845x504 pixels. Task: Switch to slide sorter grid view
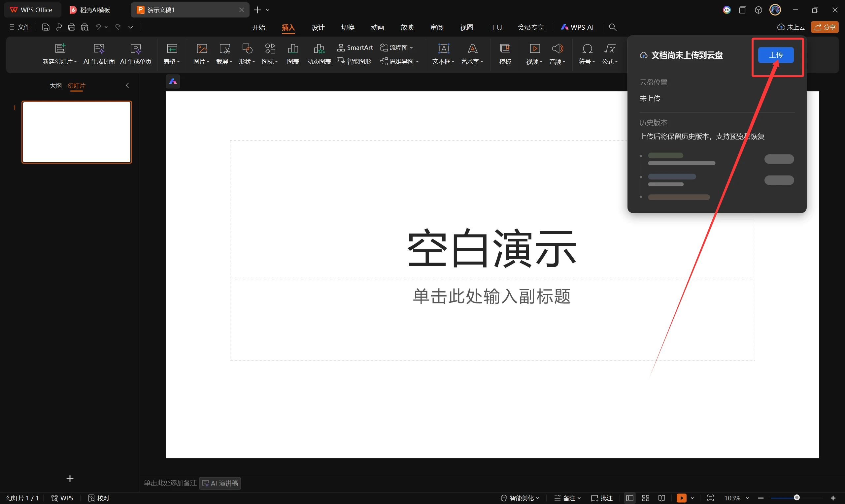tap(645, 498)
